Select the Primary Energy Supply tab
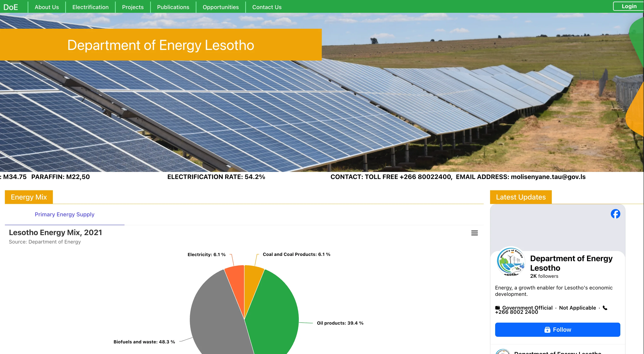Viewport: 644px width, 354px height. 65,214
